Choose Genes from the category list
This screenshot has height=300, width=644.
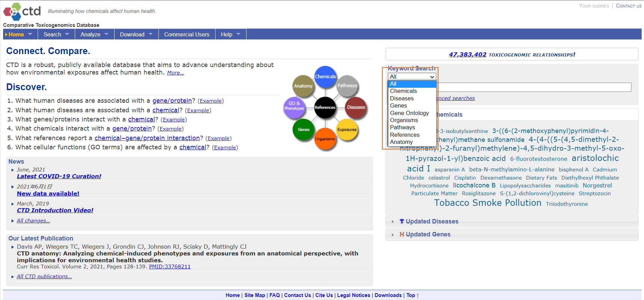[412, 106]
